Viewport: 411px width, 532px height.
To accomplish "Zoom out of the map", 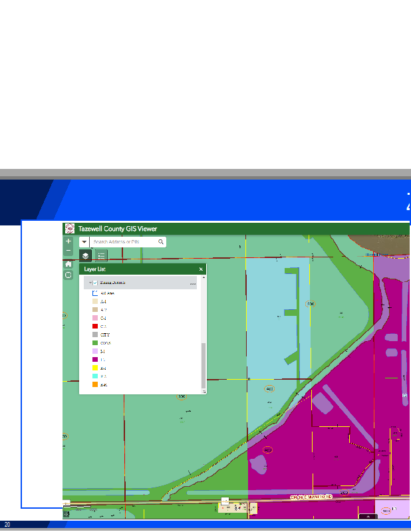I will click(68, 251).
